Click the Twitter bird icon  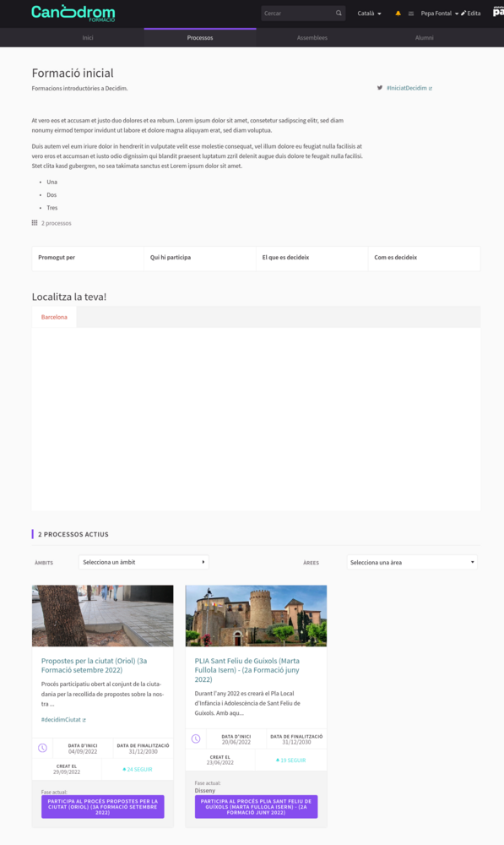coord(380,87)
